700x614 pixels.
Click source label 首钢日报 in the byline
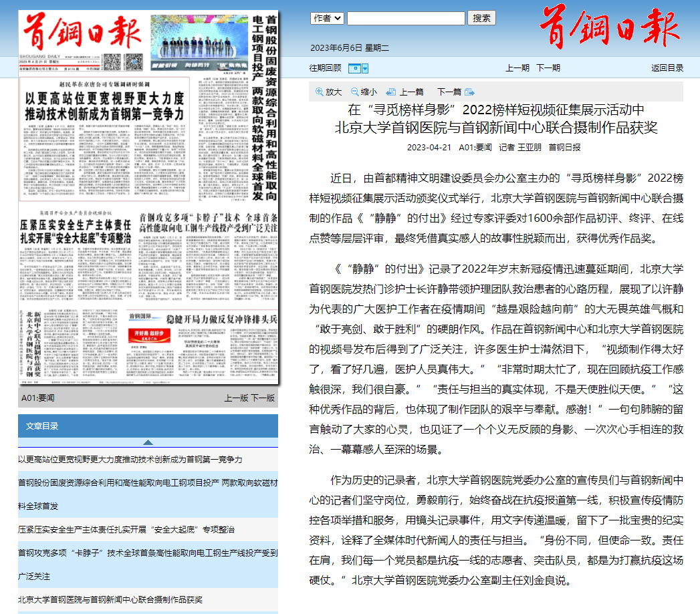tap(565, 147)
